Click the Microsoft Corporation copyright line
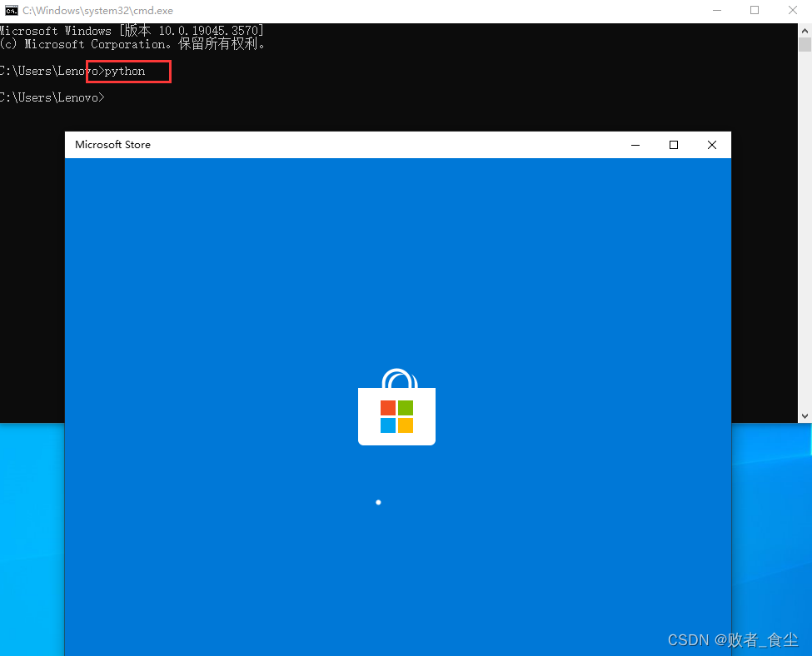The width and height of the screenshot is (812, 656). coord(132,44)
